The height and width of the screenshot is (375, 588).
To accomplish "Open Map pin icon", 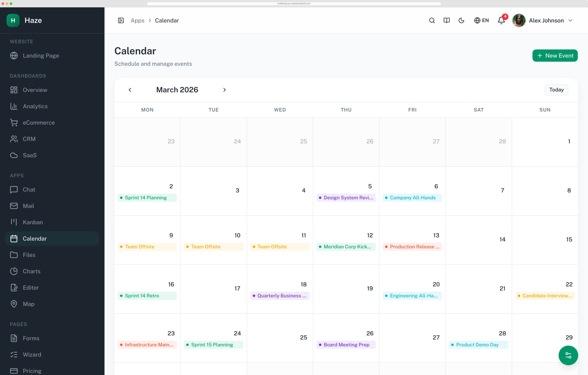I will click(14, 304).
